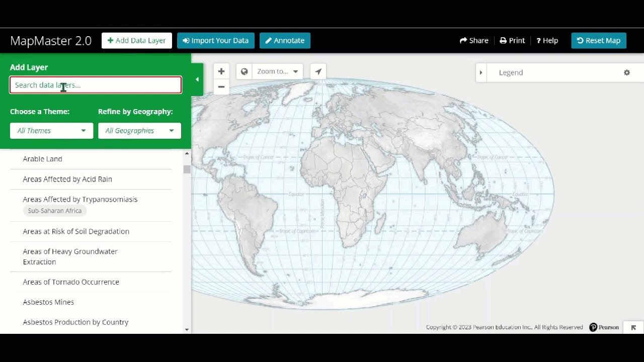This screenshot has width=644, height=362.
Task: Click Import Your Data button
Action: tap(216, 41)
